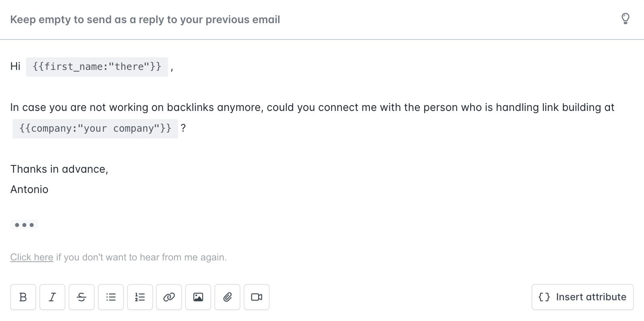
Task: Click the "Hi" greeting text
Action: pos(15,66)
